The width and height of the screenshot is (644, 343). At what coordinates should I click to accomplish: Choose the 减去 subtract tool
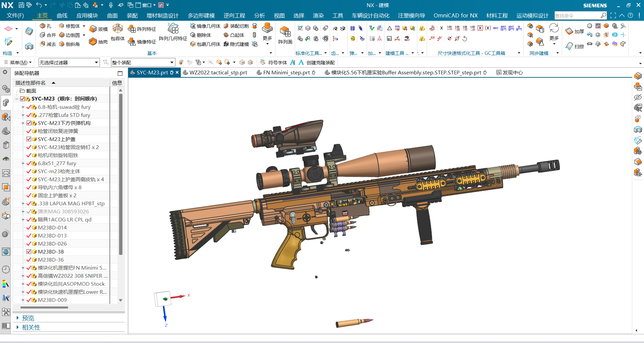(x=48, y=44)
